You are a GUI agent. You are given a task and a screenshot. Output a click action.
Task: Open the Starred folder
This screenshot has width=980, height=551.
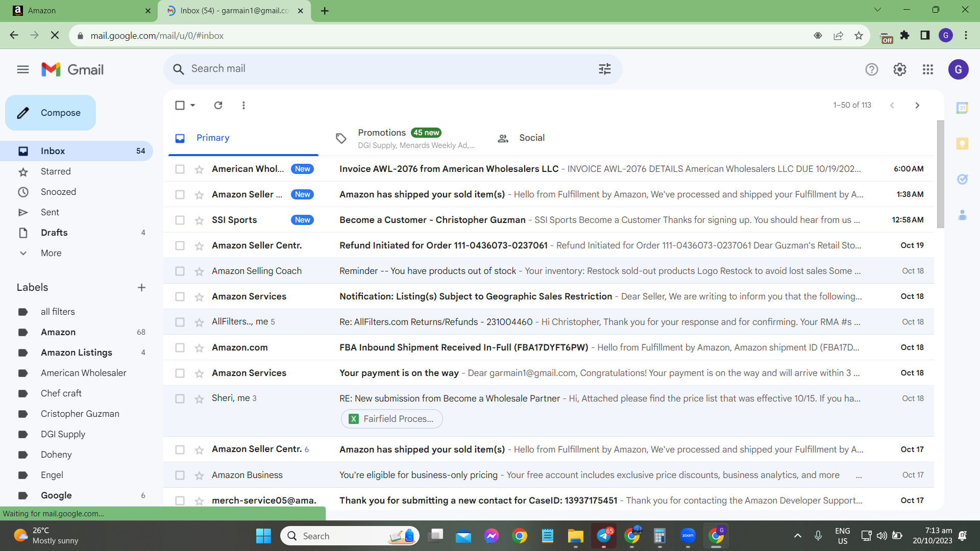[x=56, y=171]
